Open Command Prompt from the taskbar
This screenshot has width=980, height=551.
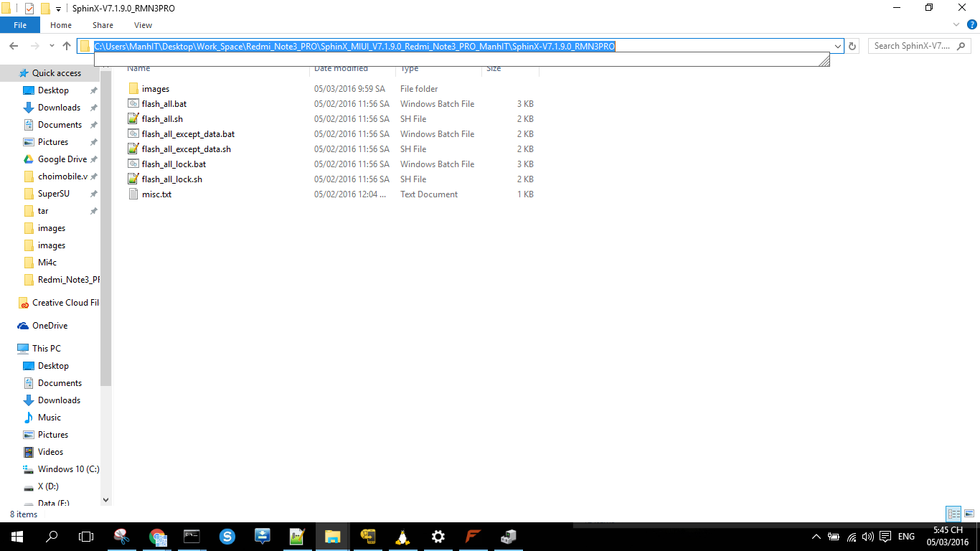click(x=192, y=536)
